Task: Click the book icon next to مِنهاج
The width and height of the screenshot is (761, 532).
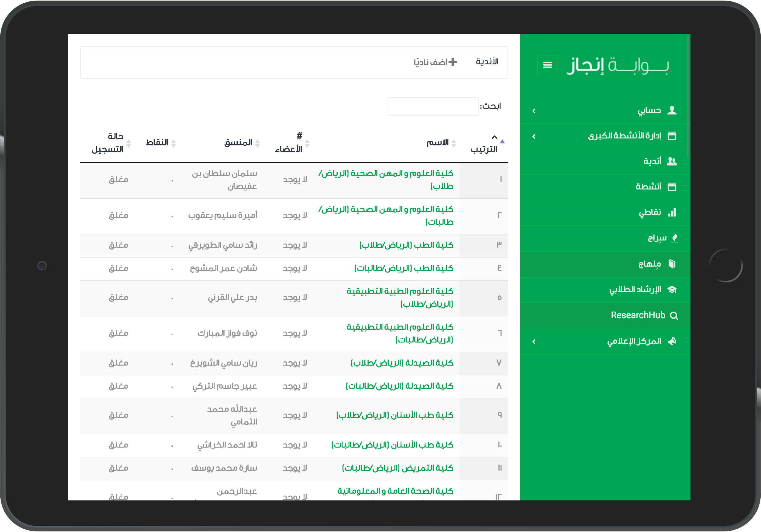Action: pyautogui.click(x=672, y=264)
